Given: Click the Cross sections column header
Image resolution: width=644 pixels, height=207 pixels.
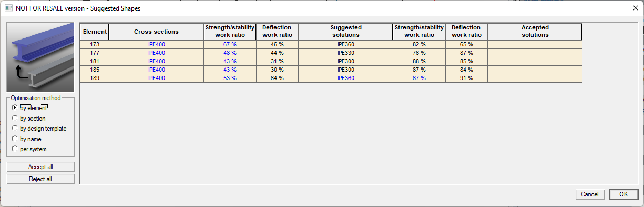Looking at the screenshot, I should coord(156,32).
